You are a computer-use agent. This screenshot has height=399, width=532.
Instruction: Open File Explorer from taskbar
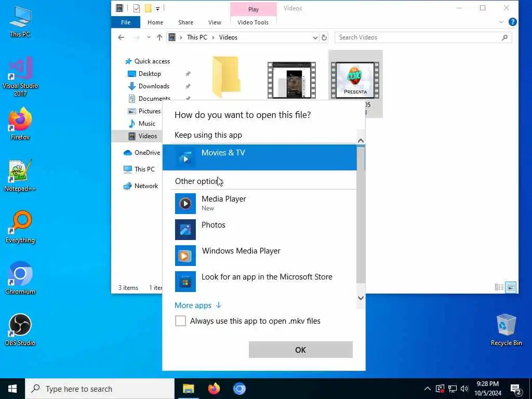coord(188,389)
